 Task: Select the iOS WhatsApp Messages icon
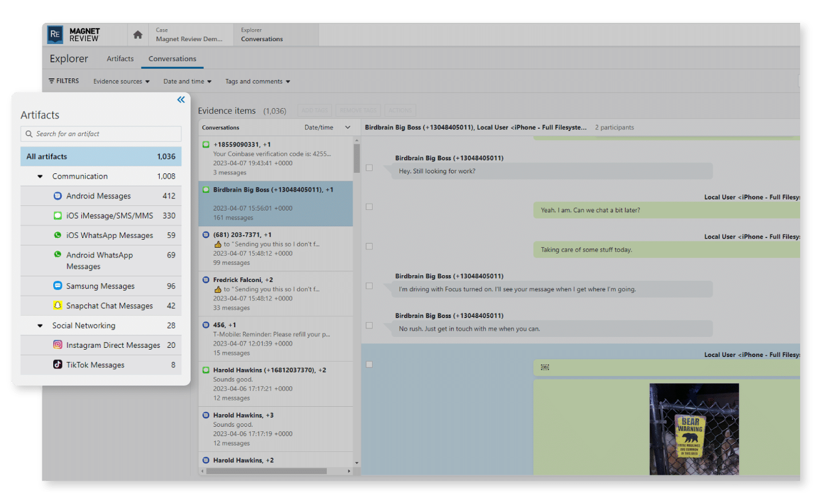point(58,235)
